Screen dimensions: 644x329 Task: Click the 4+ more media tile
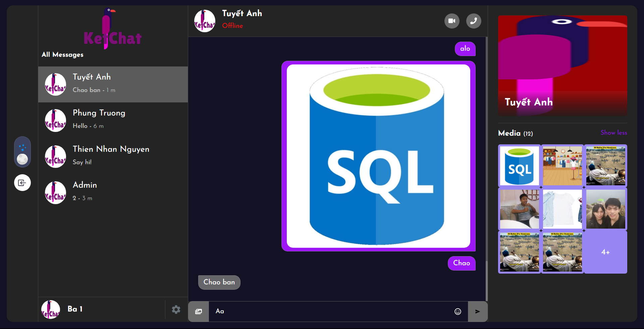coord(606,252)
